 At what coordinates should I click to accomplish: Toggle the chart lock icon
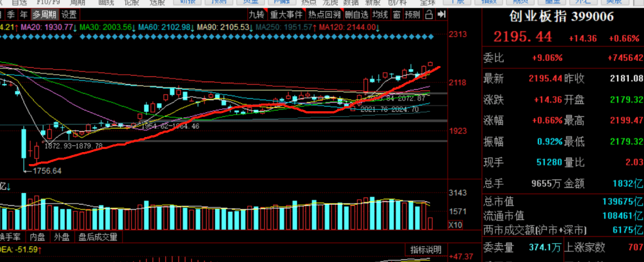pyautogui.click(x=429, y=15)
